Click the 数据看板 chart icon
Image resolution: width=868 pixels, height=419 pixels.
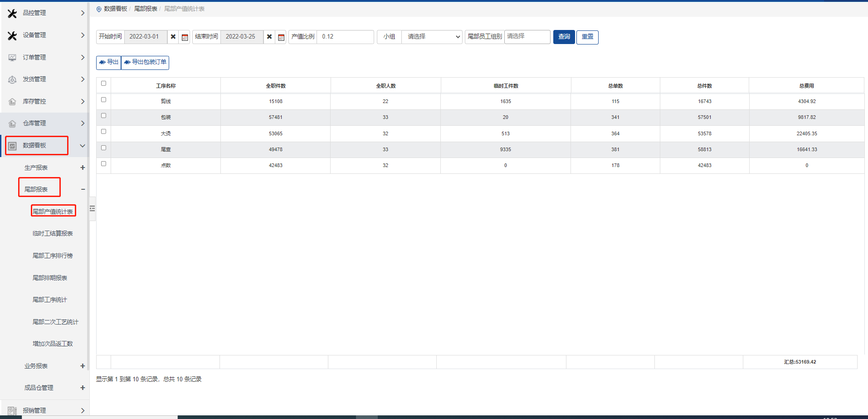(x=12, y=146)
